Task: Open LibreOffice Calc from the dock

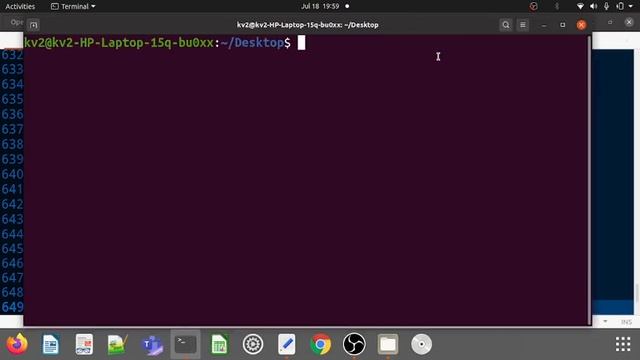Action: coord(219,344)
